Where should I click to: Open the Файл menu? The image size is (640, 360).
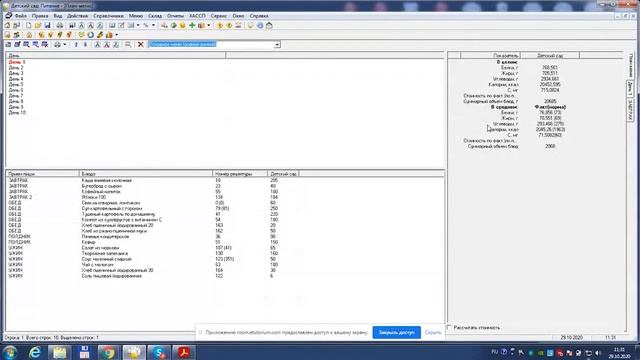pos(20,16)
